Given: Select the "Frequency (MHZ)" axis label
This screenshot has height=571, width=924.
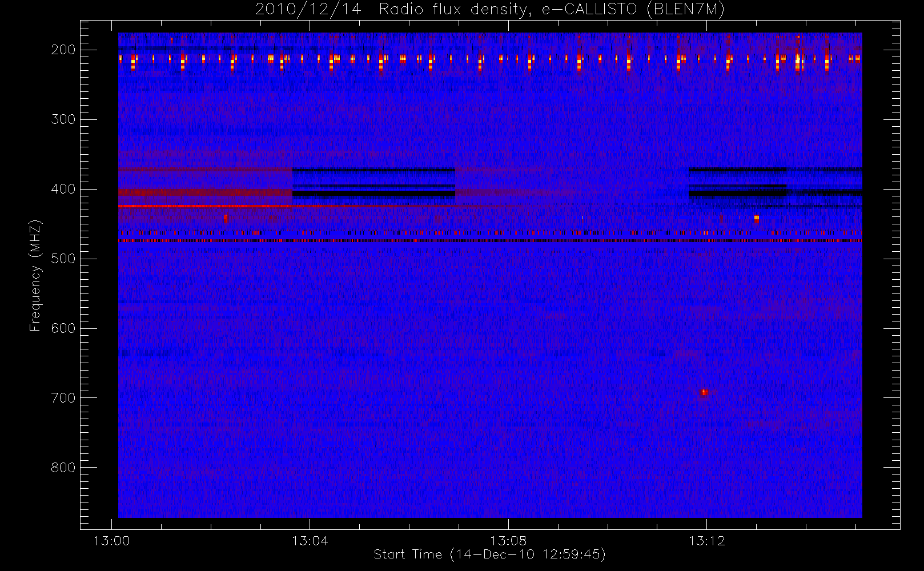Looking at the screenshot, I should coord(35,276).
